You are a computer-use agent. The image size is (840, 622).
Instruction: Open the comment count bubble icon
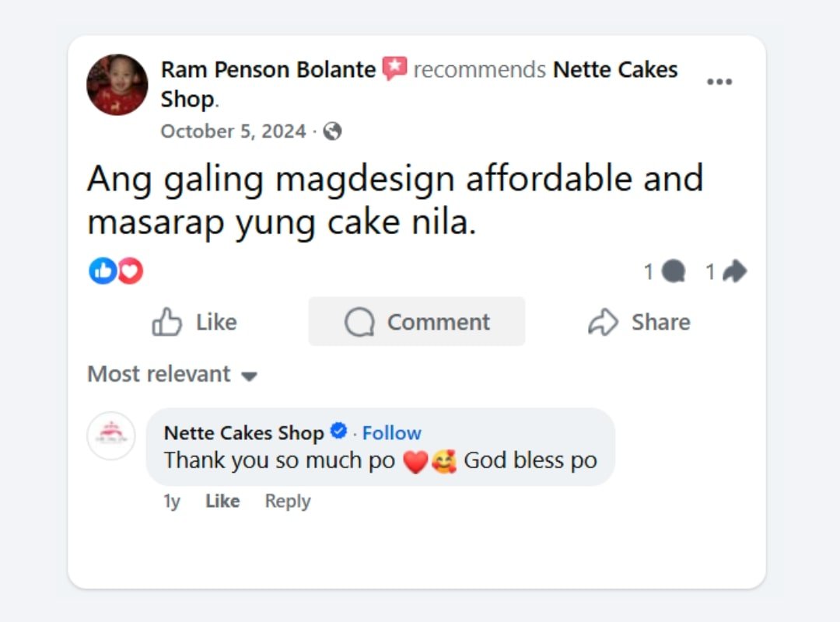[674, 271]
